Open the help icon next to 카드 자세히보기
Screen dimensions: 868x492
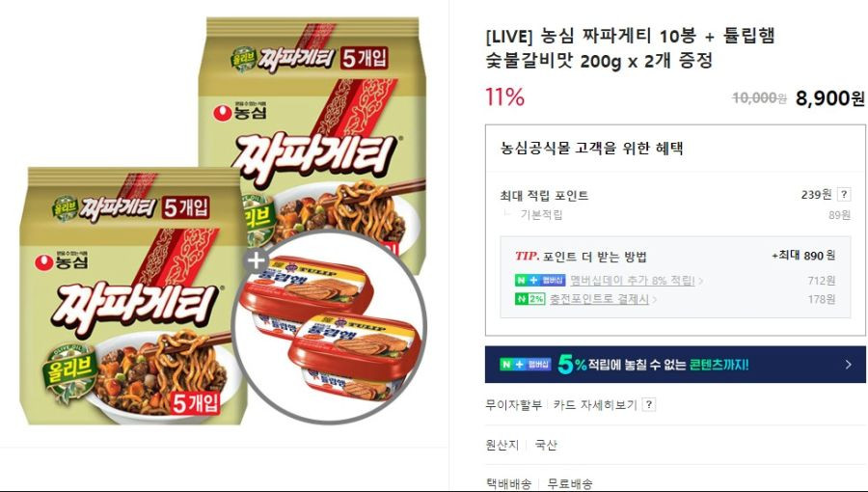[649, 404]
